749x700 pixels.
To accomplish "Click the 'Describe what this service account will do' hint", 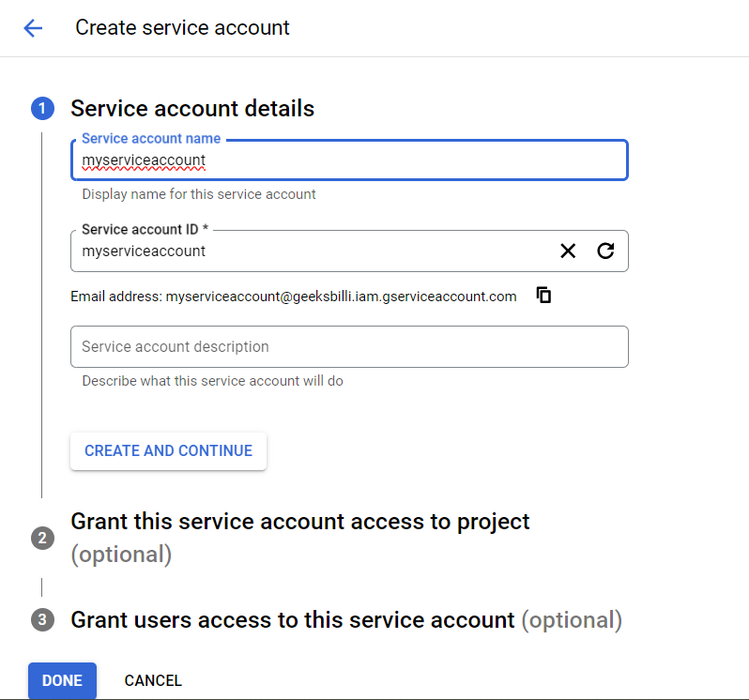I will [212, 381].
